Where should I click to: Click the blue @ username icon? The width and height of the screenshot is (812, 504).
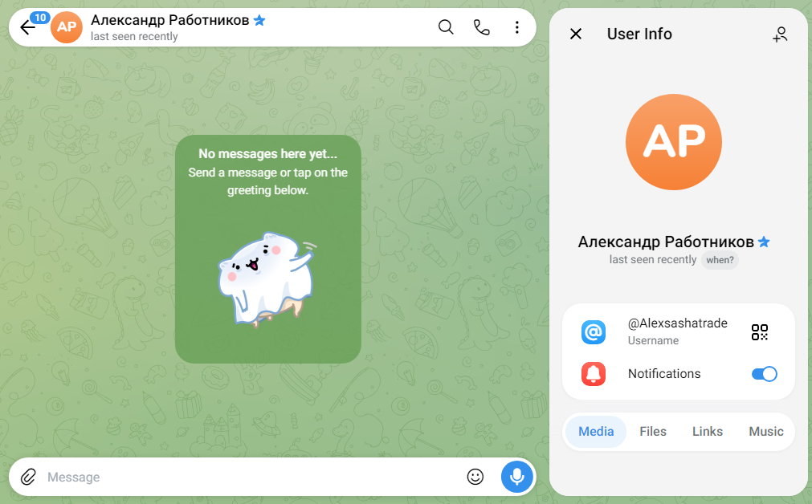[x=594, y=331]
